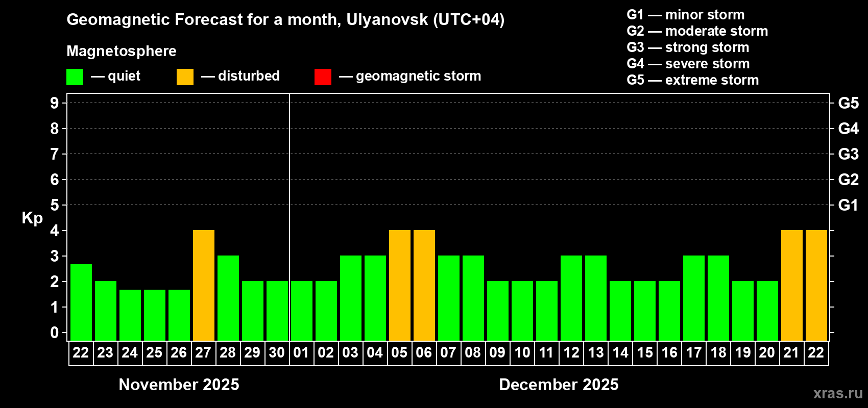Click the date label 18 on the axis
868x408 pixels.
[x=718, y=353]
